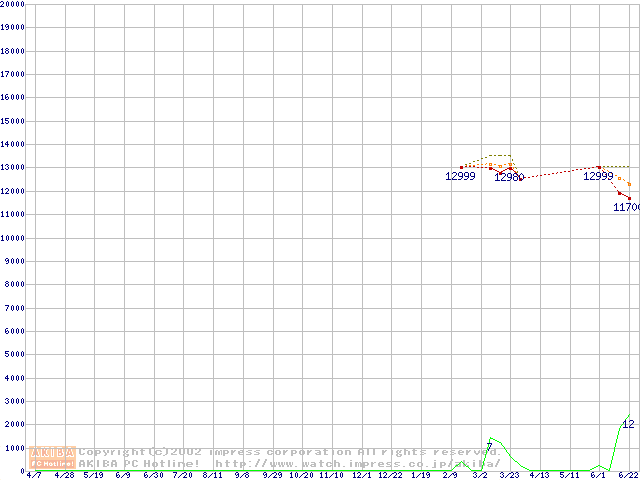Click the 6/22 date label on x-axis

[x=628, y=475]
